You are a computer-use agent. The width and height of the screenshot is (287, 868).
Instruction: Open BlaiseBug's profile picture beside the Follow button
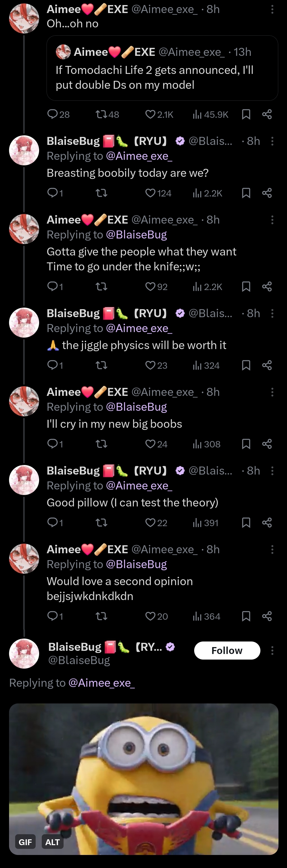24,653
